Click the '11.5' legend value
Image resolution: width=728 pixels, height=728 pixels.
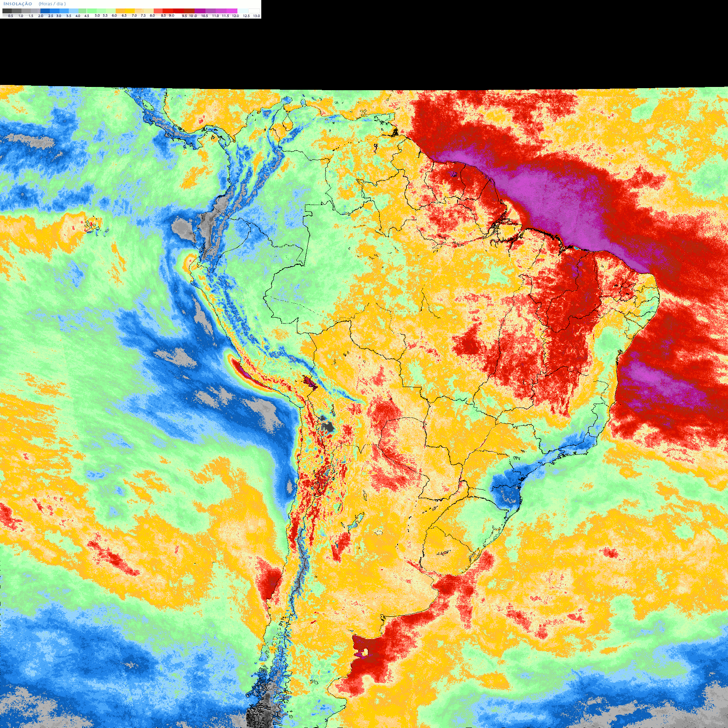(225, 16)
